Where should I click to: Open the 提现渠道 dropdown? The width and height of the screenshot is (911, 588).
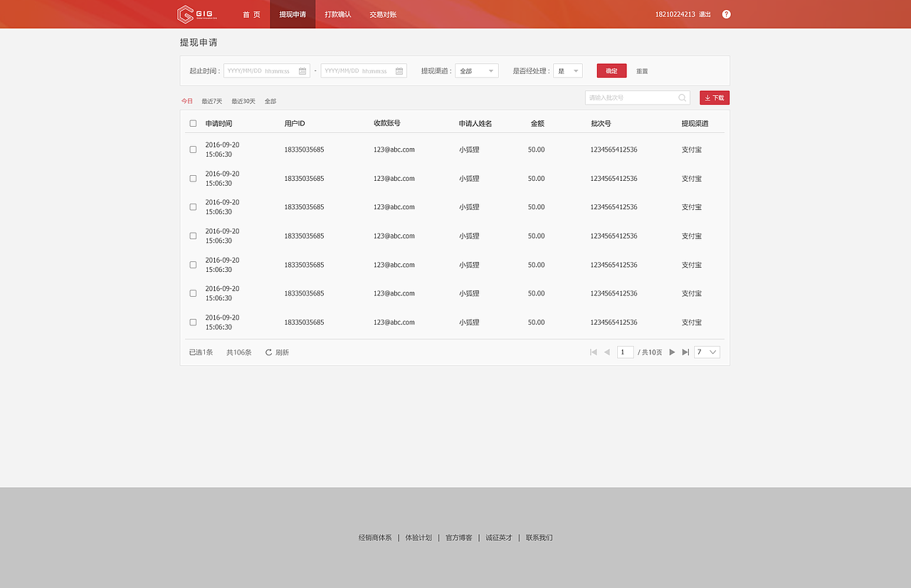point(477,71)
